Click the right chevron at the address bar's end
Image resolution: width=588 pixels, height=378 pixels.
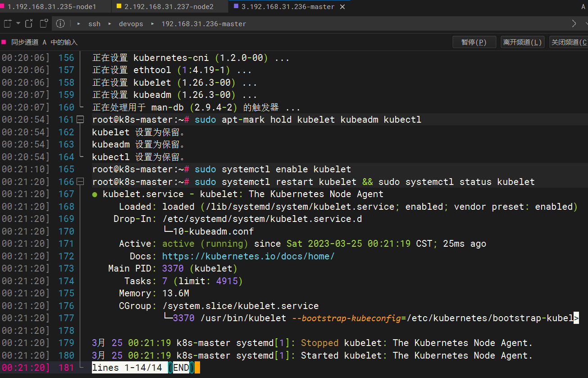coord(574,23)
